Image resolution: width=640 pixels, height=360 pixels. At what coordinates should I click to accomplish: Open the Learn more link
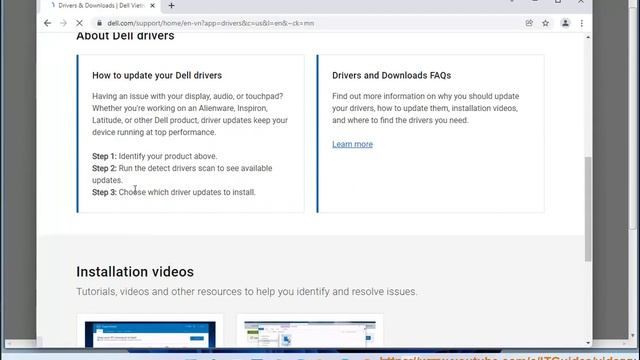pos(352,144)
